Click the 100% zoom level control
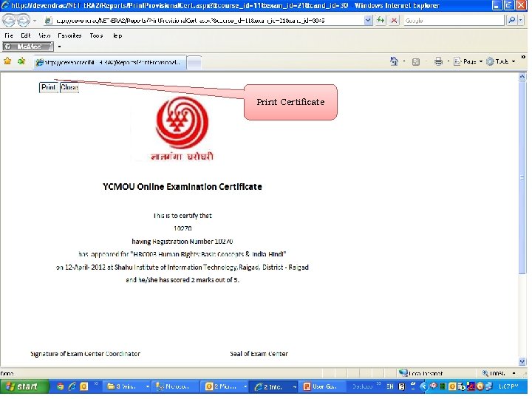Viewport: 532px width, 399px height. [x=494, y=374]
